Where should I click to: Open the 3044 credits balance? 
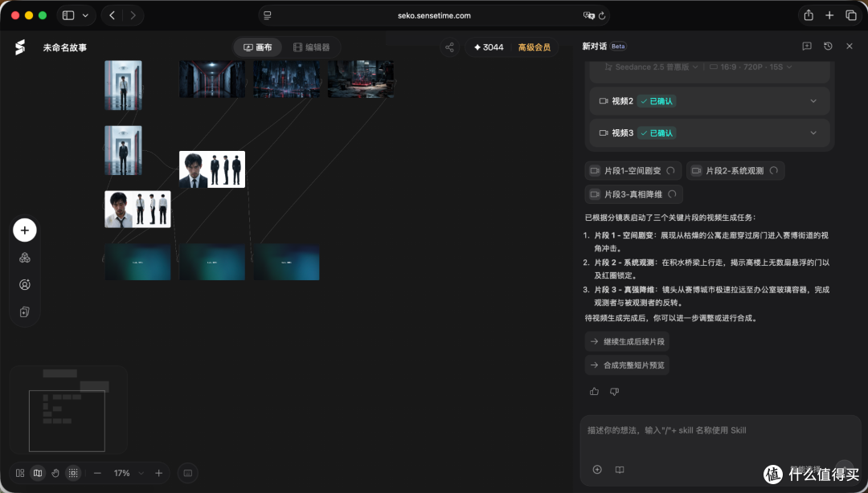489,47
